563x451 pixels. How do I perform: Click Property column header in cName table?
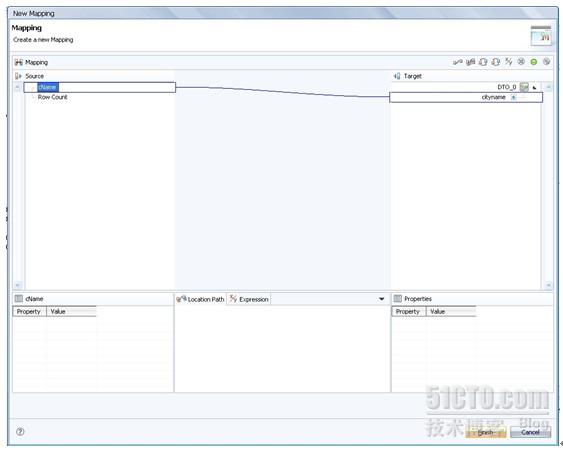[x=29, y=312]
